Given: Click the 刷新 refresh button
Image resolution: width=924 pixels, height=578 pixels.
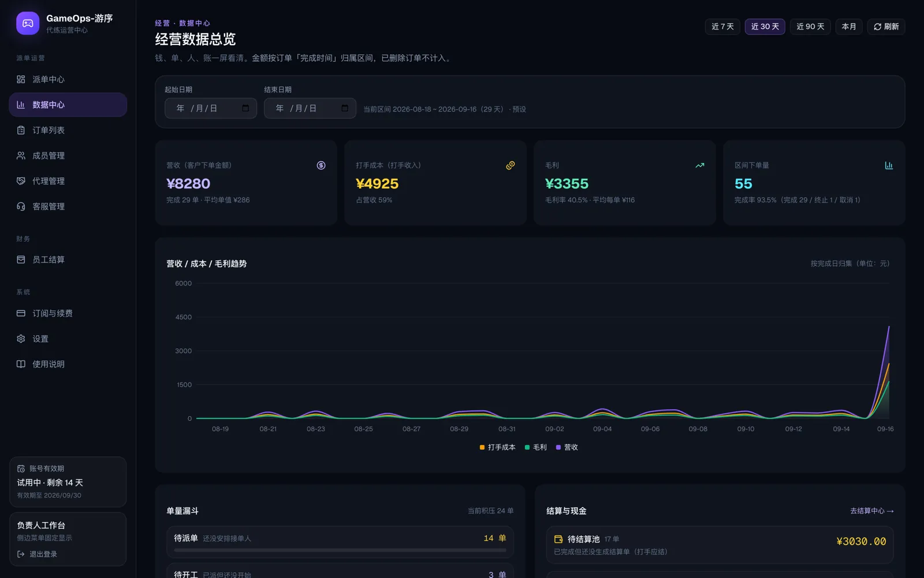Looking at the screenshot, I should coord(886,27).
